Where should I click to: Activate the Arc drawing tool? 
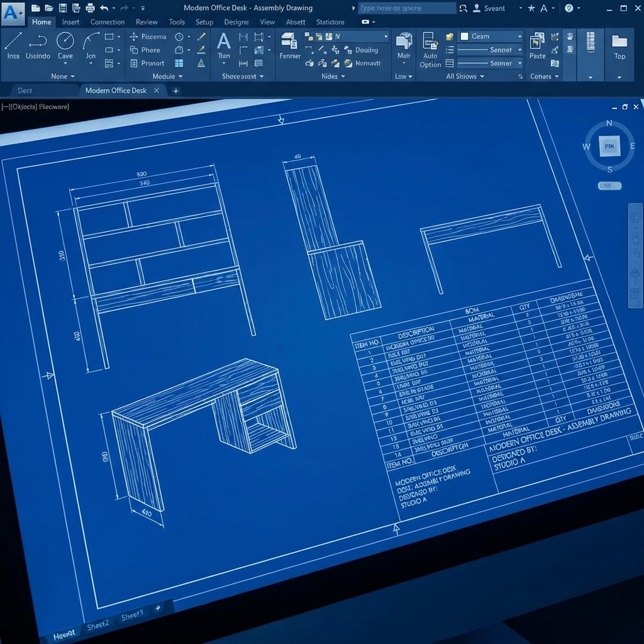[91, 41]
